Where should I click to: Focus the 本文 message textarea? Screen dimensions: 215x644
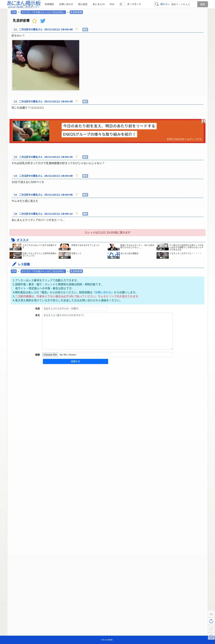click(107, 331)
